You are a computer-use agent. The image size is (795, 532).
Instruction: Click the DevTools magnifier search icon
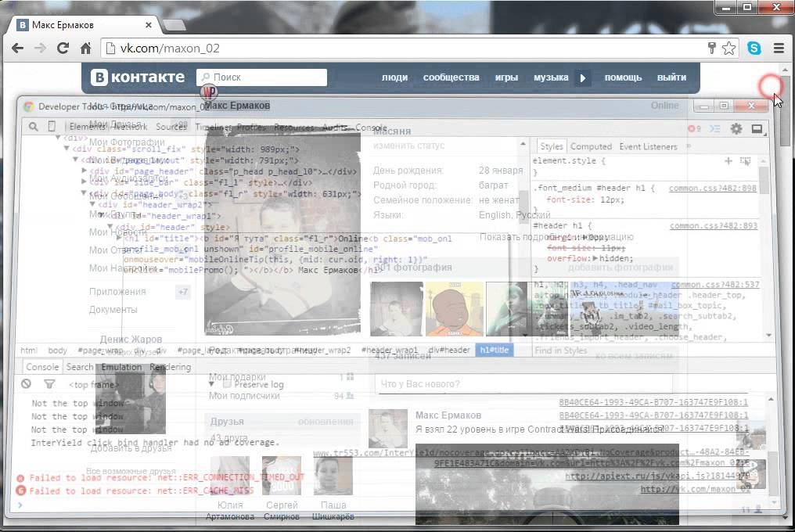33,127
